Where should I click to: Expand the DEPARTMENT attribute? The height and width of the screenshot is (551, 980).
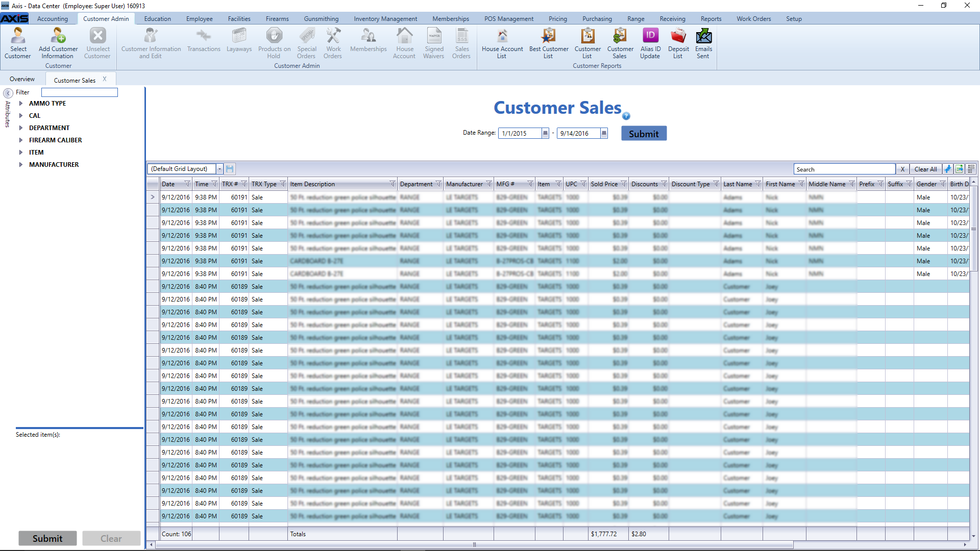tap(21, 128)
